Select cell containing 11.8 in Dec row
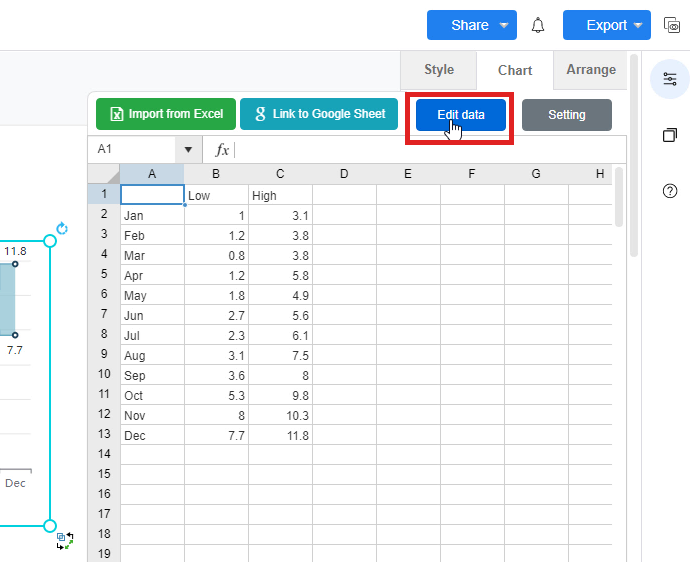This screenshot has height=562, width=690. tap(280, 435)
